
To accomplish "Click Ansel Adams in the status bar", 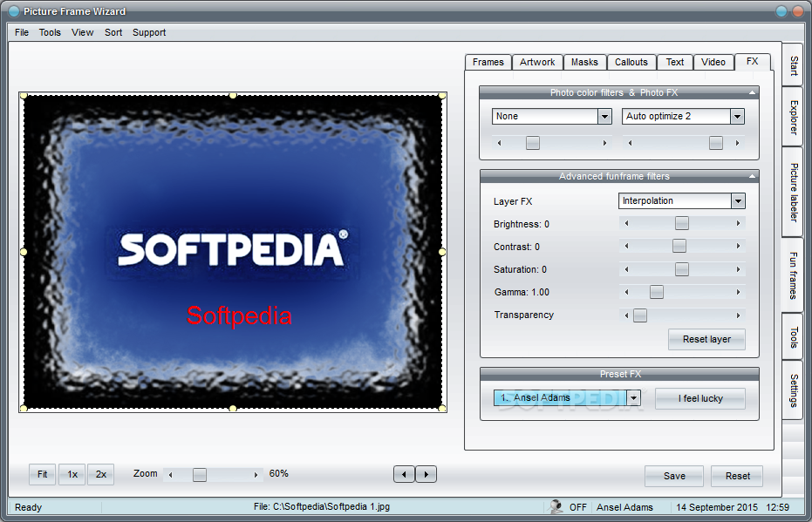I will pos(624,507).
